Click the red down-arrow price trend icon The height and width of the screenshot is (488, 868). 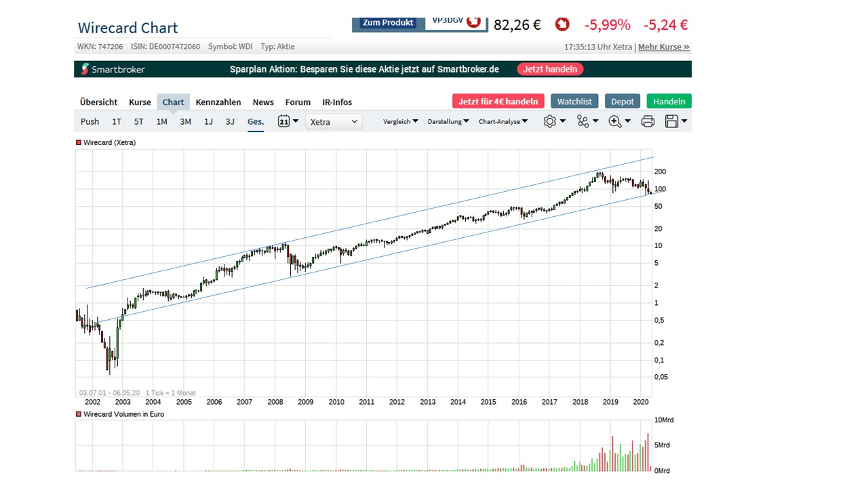(562, 24)
